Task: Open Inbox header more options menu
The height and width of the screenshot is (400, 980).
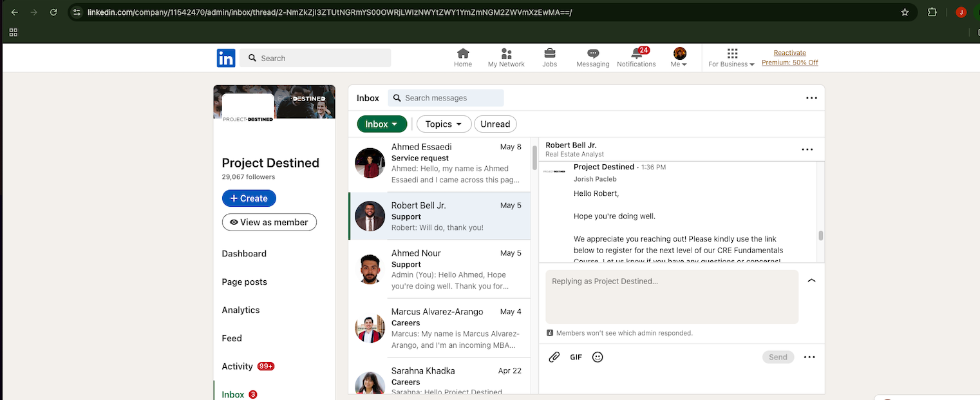Action: [x=811, y=98]
